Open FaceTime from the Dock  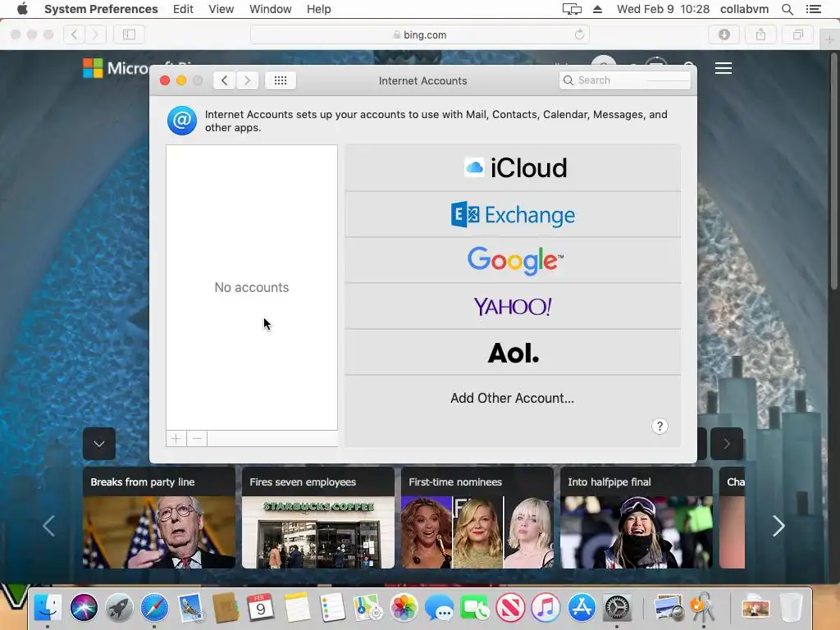[x=474, y=608]
